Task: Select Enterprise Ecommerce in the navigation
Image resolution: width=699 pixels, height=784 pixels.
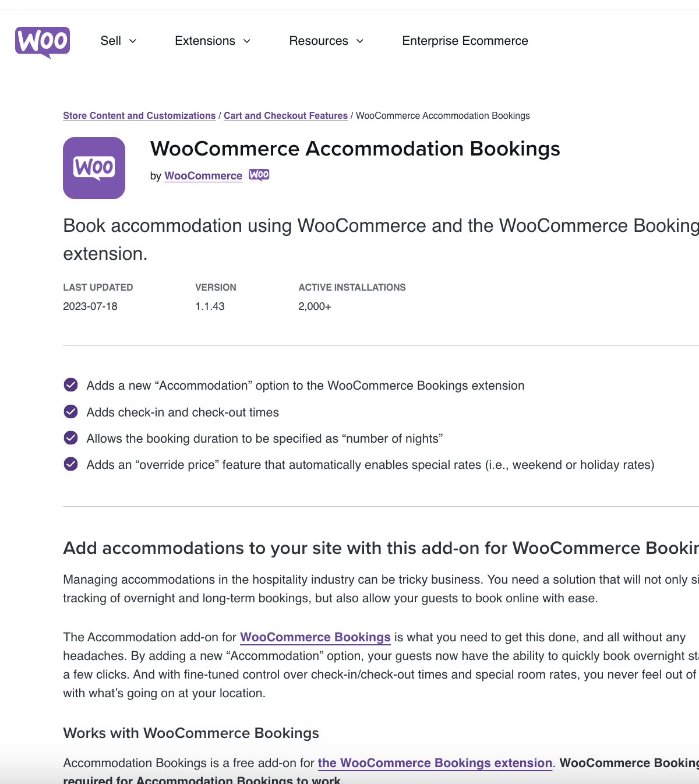Action: click(465, 41)
